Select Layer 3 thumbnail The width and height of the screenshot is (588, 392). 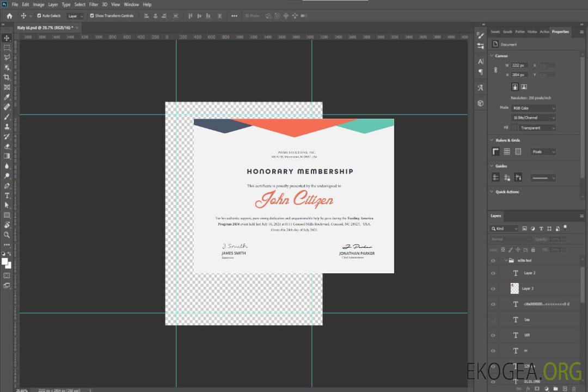(514, 289)
